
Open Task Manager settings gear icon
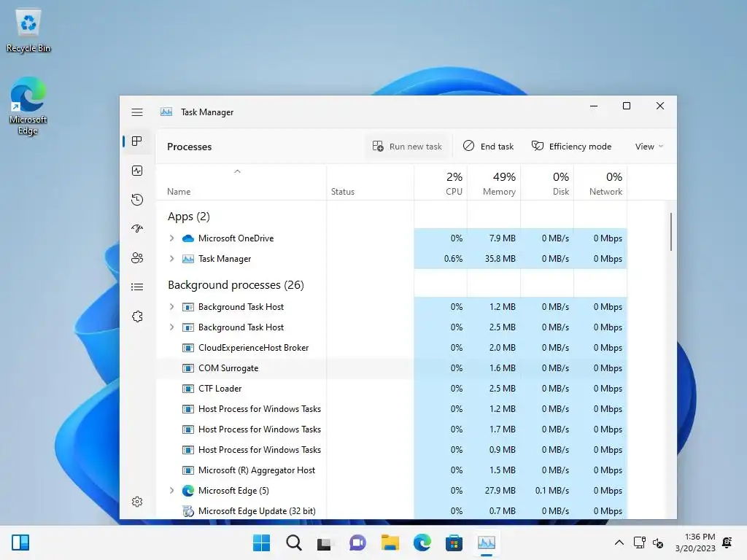coord(137,502)
